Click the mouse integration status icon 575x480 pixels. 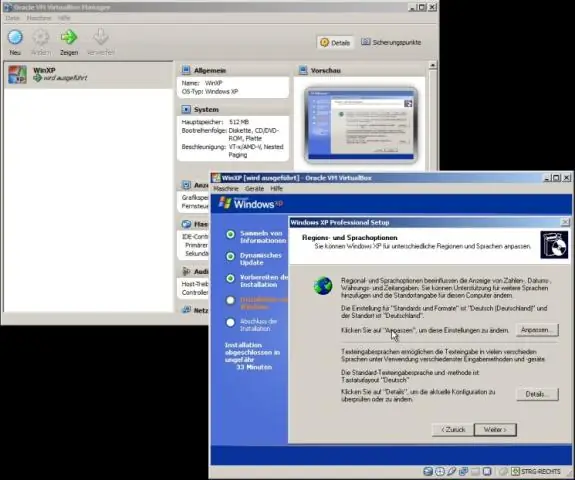coord(503,471)
